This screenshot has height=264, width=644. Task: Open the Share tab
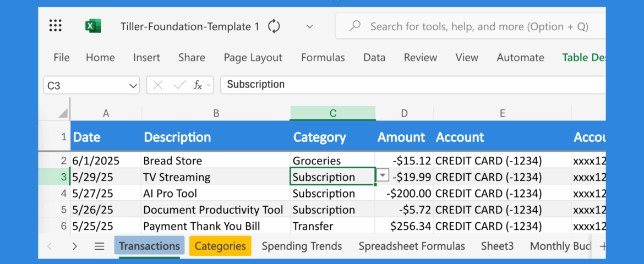point(192,58)
